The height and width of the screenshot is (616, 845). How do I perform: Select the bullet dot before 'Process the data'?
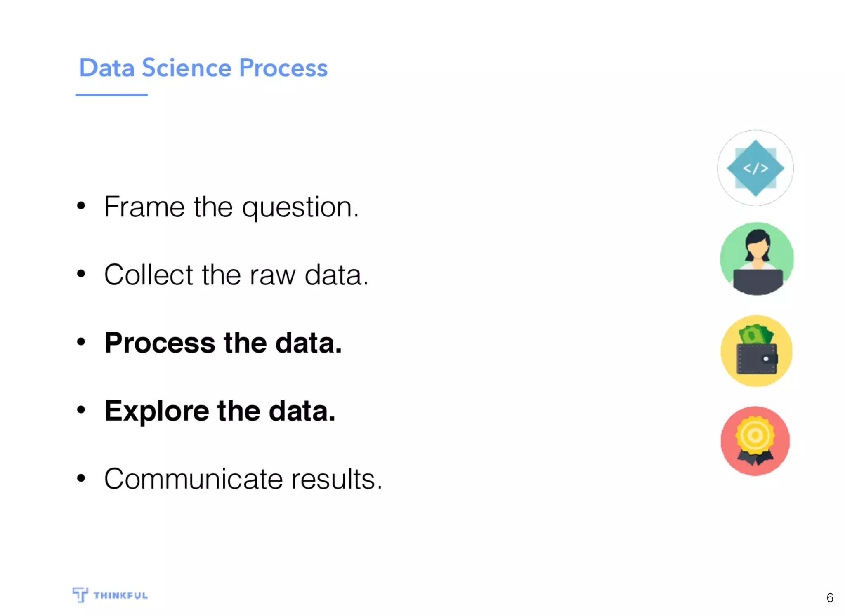[x=81, y=341]
